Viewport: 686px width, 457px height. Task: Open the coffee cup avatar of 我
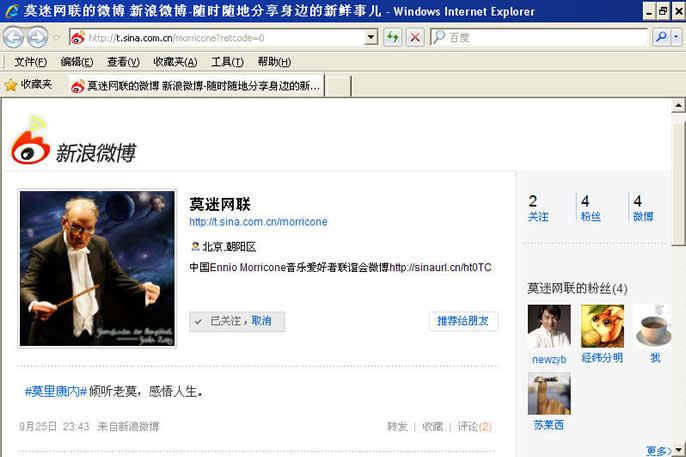653,326
